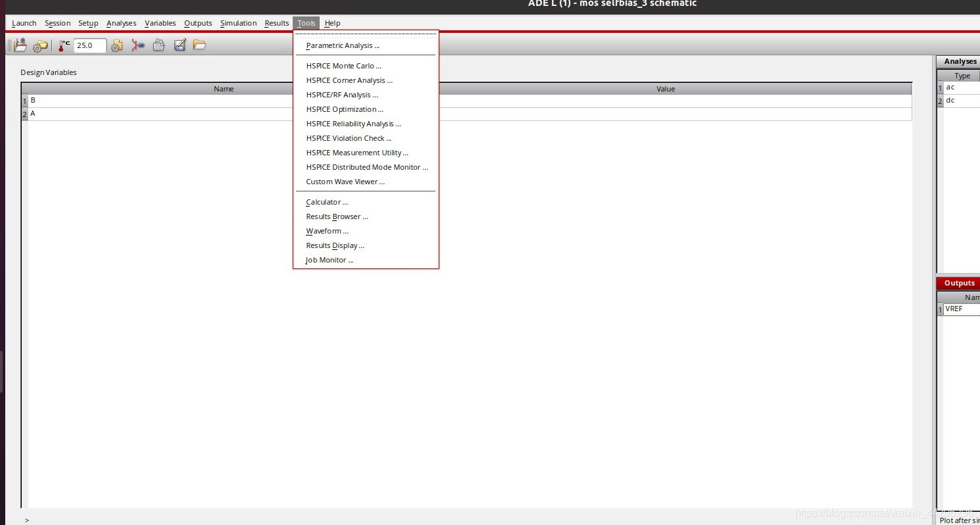Open Results Browser from Tools menu
980x525 pixels.
click(x=366, y=216)
